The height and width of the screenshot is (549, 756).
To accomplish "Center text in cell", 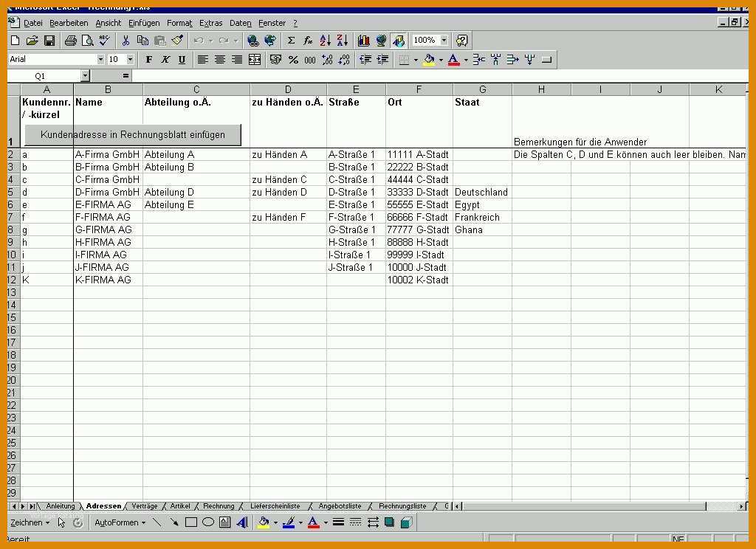I will [x=220, y=59].
